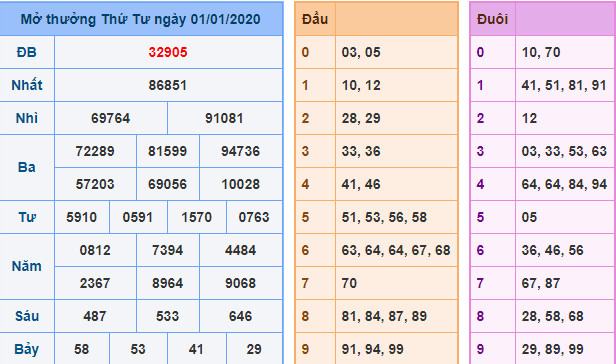Select Ba prize number 10028
The width and height of the screenshot is (616, 364).
click(x=240, y=184)
